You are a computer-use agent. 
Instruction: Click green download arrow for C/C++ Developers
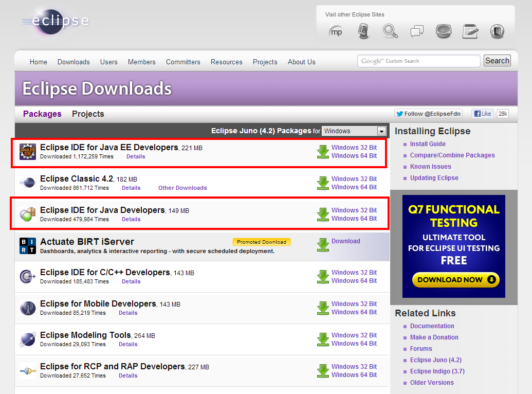point(323,277)
